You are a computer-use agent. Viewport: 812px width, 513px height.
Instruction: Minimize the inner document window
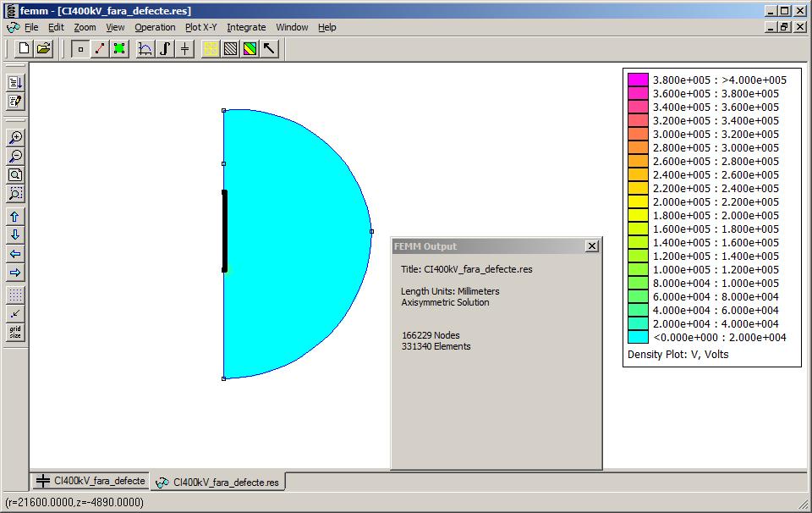tap(771, 27)
